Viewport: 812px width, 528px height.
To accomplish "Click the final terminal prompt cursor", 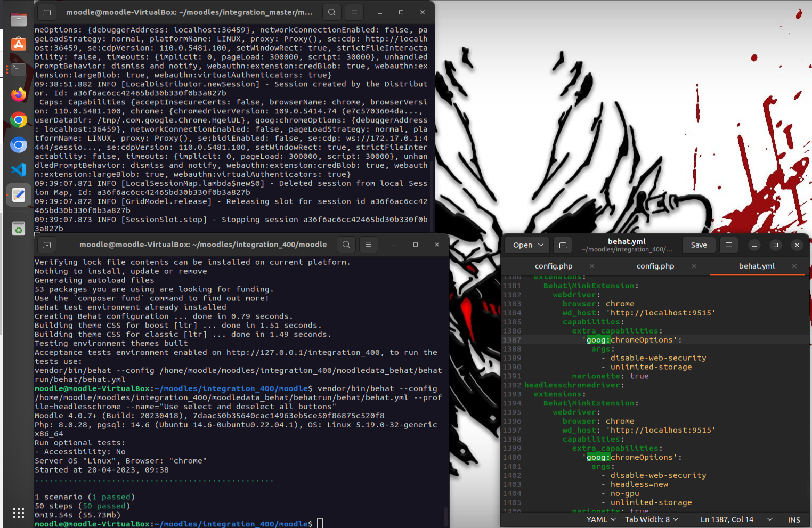I will point(320,524).
